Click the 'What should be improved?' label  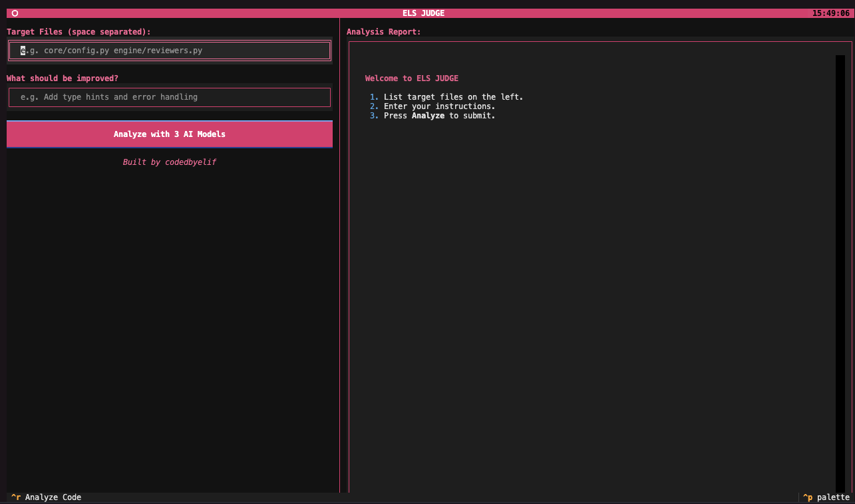[x=63, y=78]
